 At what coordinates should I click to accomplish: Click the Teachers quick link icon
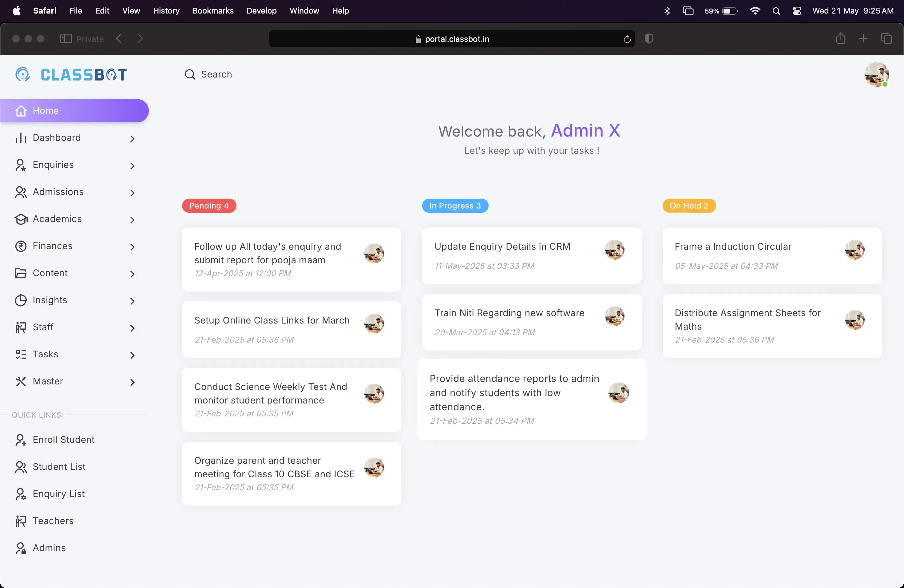tap(21, 521)
